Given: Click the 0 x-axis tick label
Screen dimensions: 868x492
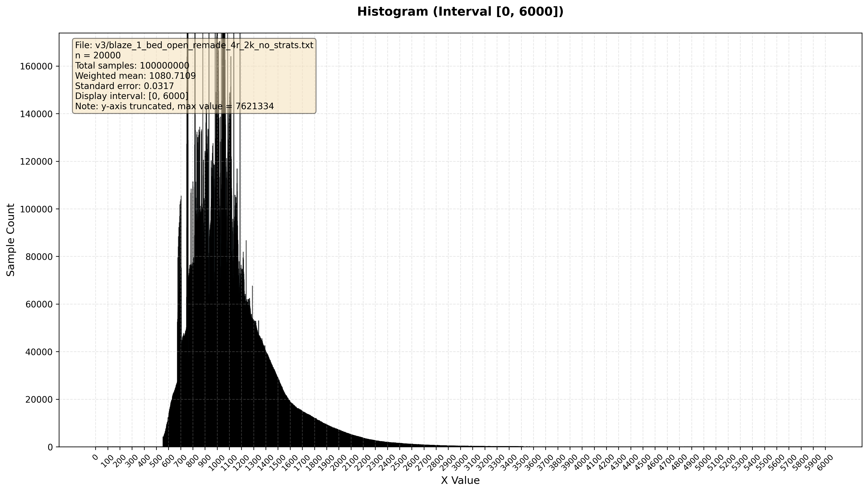Looking at the screenshot, I should tap(95, 458).
